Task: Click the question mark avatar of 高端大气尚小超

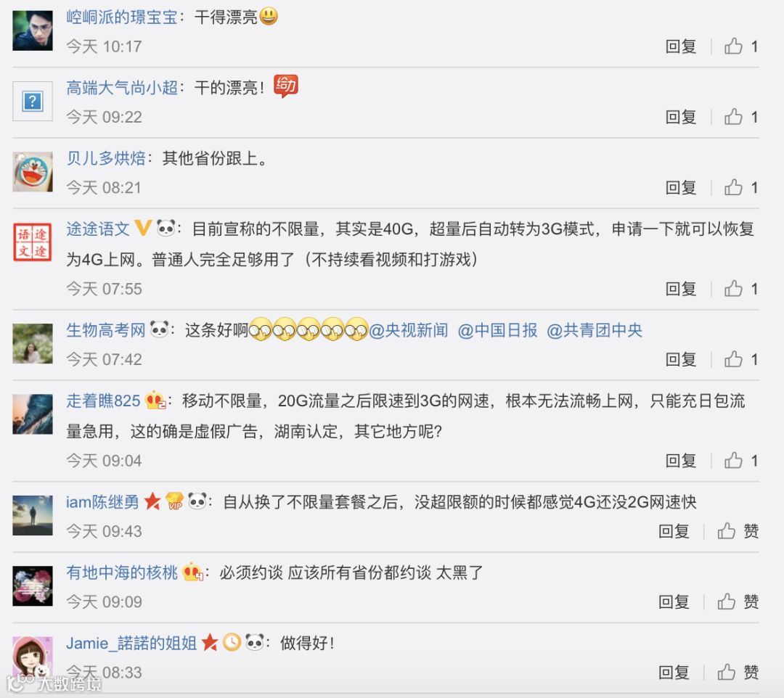Action: pyautogui.click(x=33, y=102)
